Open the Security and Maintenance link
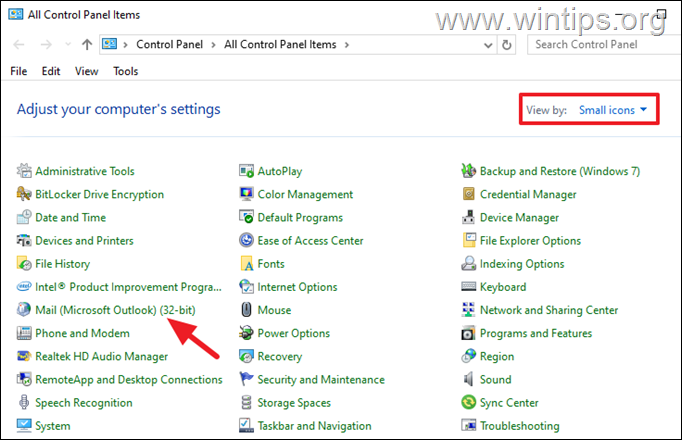682x440 pixels. click(321, 380)
